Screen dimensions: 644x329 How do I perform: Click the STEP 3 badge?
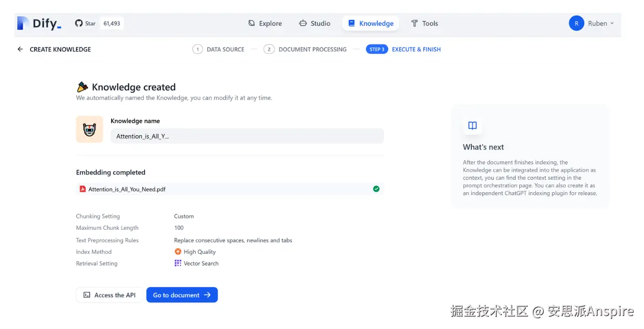tap(377, 50)
